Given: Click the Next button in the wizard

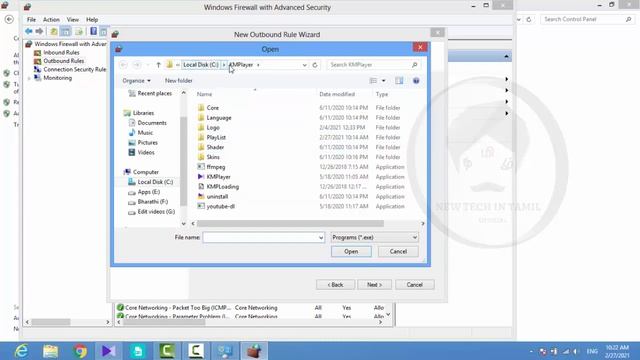Looking at the screenshot, I should point(374,284).
